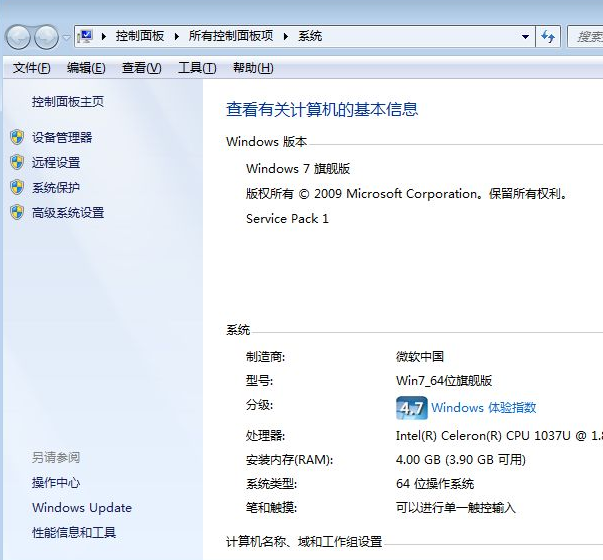Expand the arrow before 控制面板 breadcrumb
This screenshot has height=560, width=603.
tap(103, 37)
